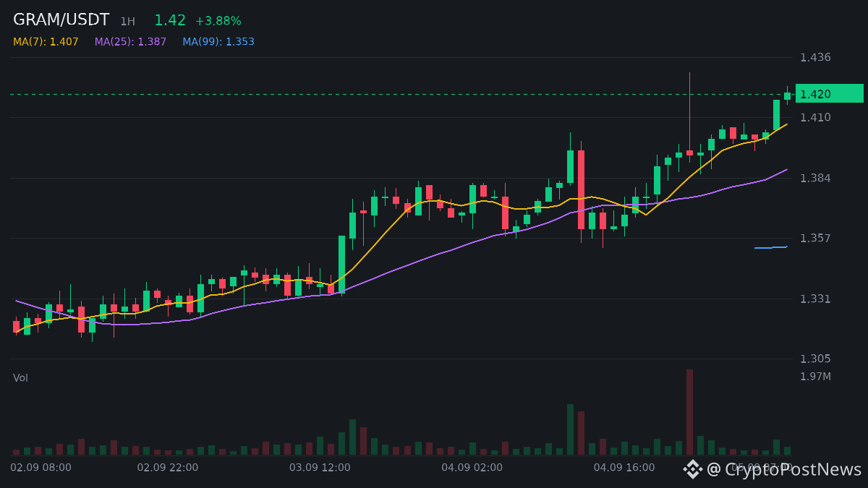Click the Binance logo icon in watermark
The width and height of the screenshot is (868, 488).
(693, 469)
